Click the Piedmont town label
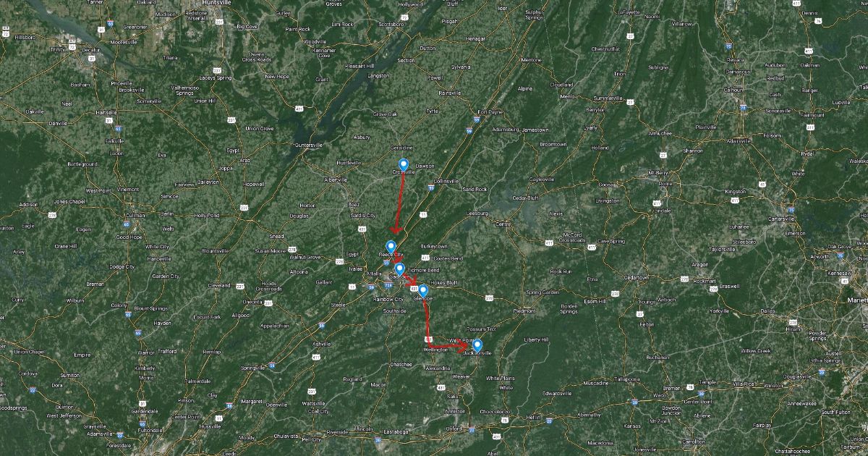 pyautogui.click(x=524, y=311)
